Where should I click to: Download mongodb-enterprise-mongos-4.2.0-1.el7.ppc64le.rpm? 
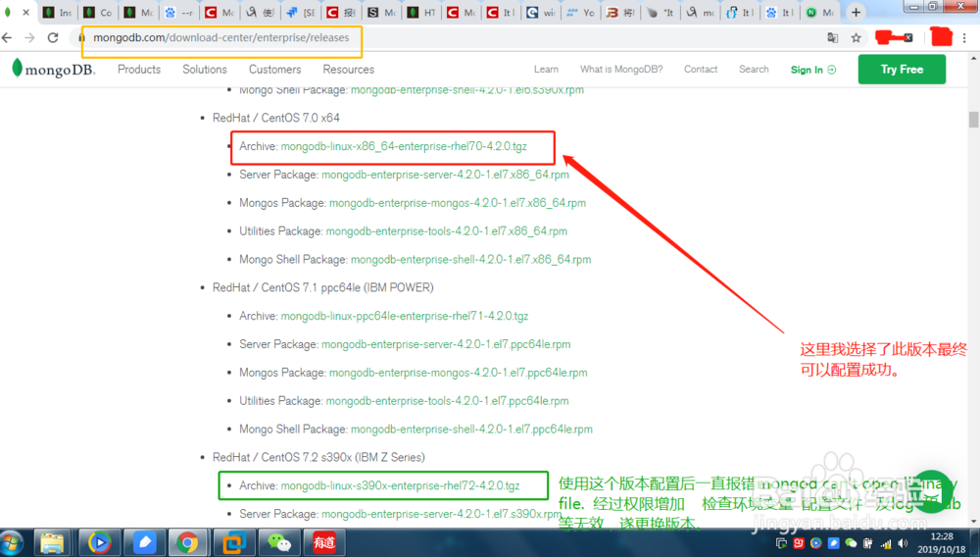pos(458,373)
